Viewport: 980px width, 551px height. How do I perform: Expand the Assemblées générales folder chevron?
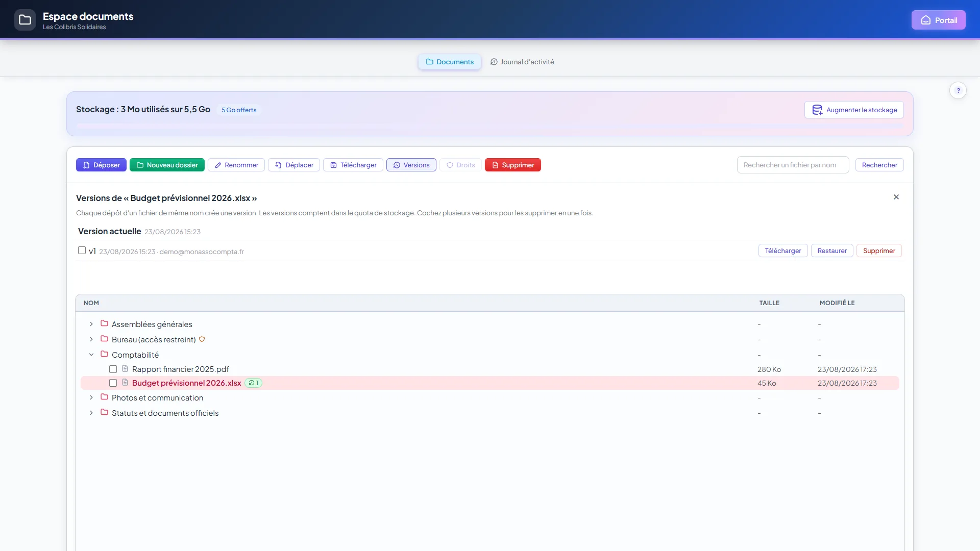pos(91,324)
